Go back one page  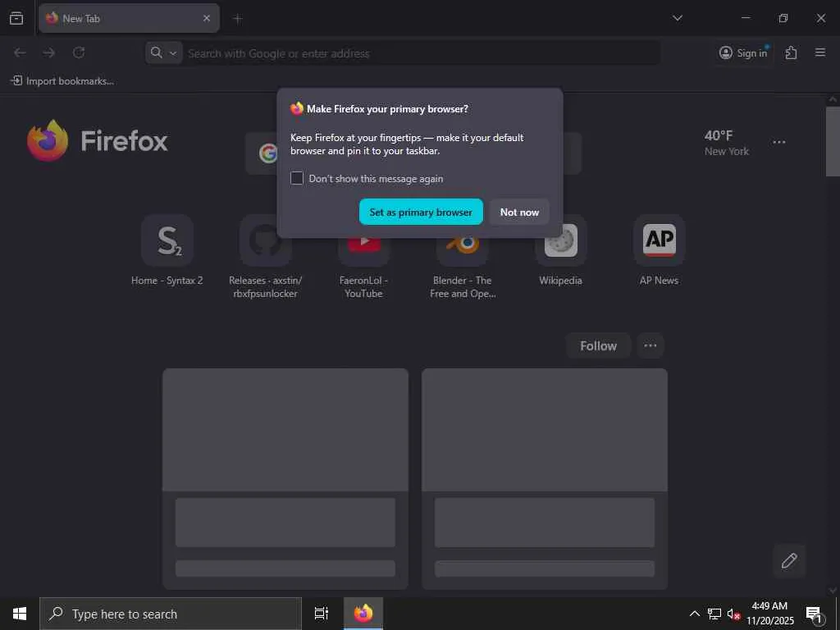click(20, 52)
